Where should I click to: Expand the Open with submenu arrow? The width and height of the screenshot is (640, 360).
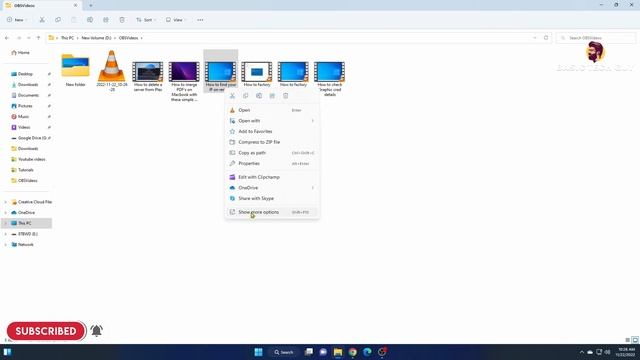313,121
